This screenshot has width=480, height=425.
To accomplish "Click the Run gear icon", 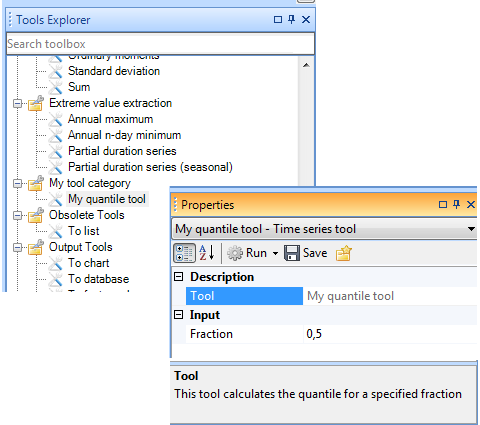I will (x=235, y=253).
